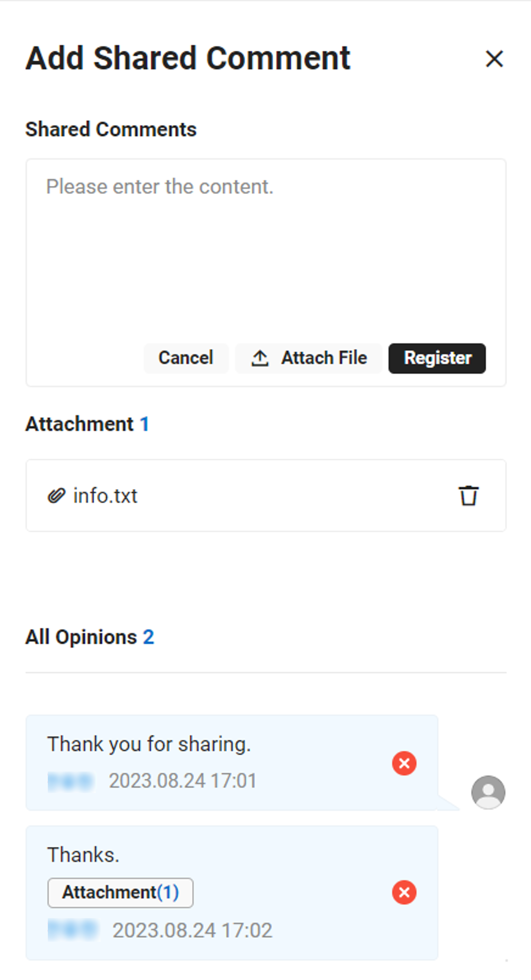The height and width of the screenshot is (980, 531).
Task: Delete the info.txt attachment with the trash icon
Action: pyautogui.click(x=468, y=496)
